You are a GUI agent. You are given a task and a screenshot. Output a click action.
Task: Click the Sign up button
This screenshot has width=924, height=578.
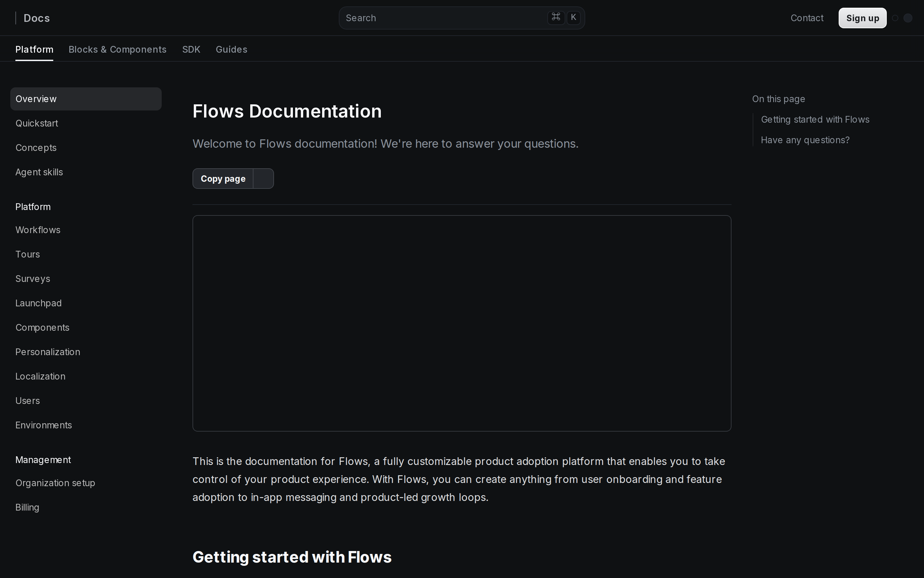tap(862, 18)
